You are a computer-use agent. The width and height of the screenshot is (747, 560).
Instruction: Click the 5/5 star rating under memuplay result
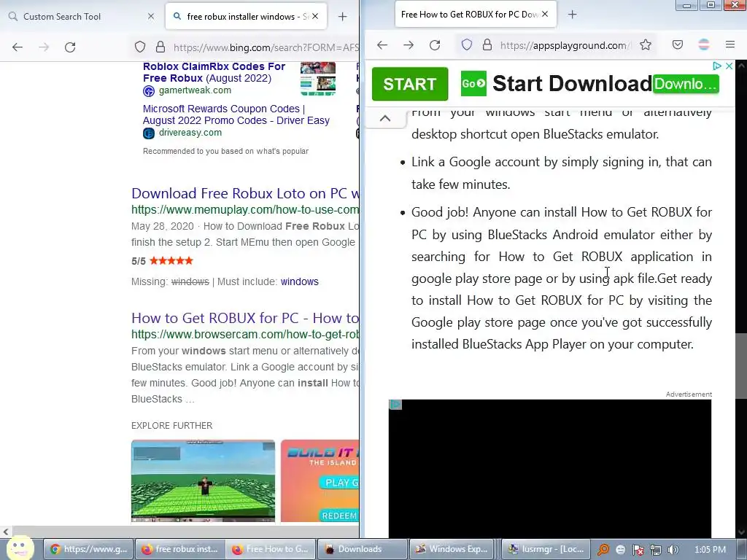(163, 261)
